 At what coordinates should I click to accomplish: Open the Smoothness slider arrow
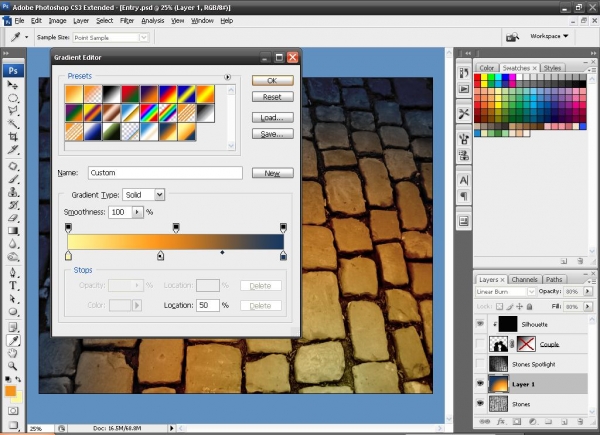(x=137, y=212)
